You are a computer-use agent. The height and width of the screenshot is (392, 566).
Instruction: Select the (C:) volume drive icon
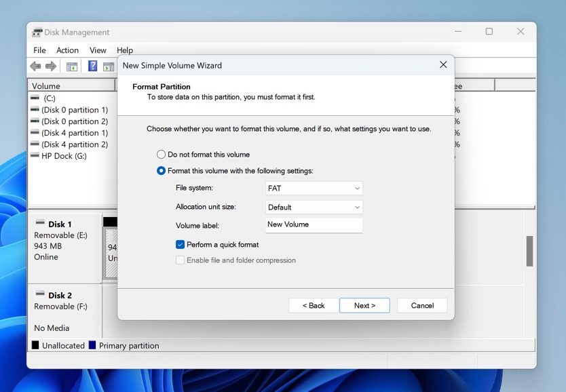point(33,98)
